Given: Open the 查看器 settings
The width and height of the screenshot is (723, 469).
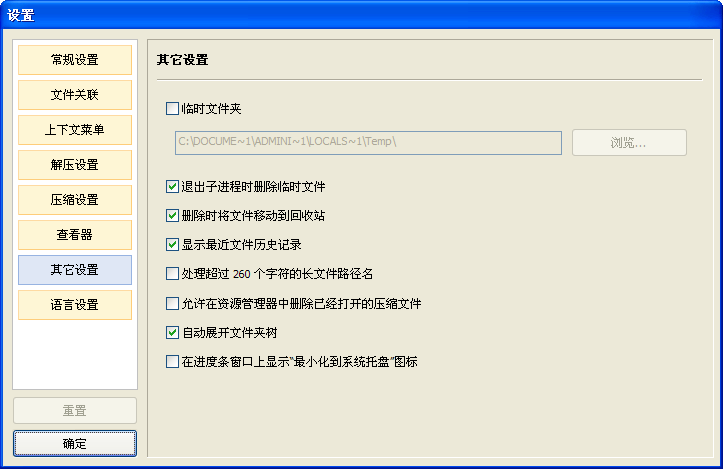Looking at the screenshot, I should [75, 235].
